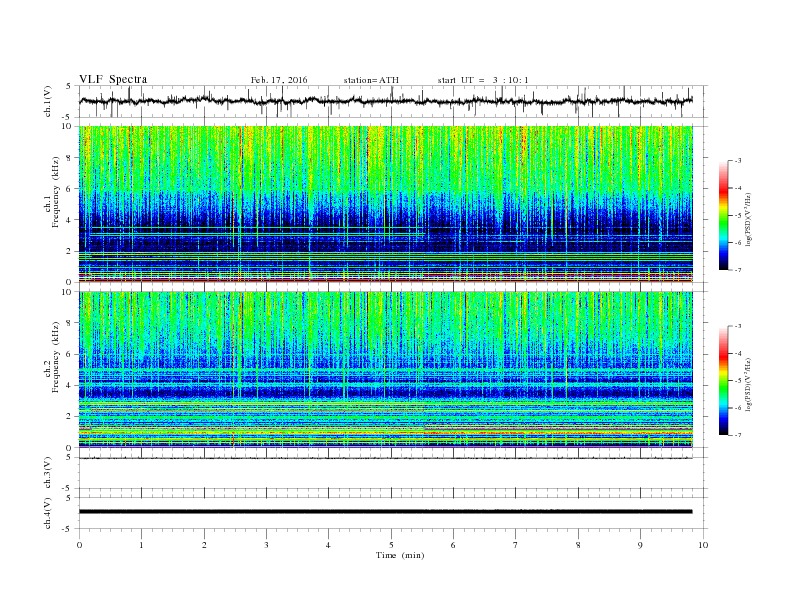
Task: Click the "8" tick on the time axis
Action: [578, 545]
